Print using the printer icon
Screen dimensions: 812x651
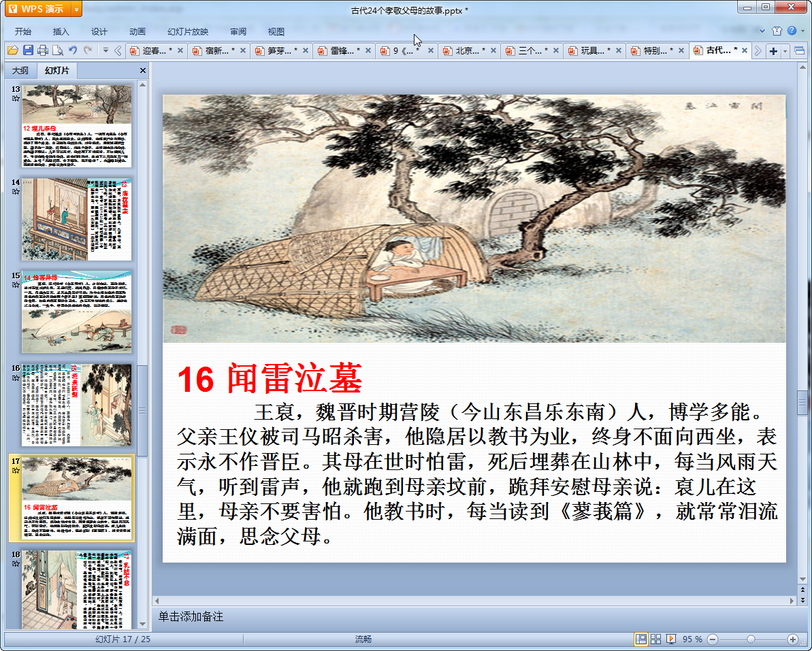pos(43,50)
